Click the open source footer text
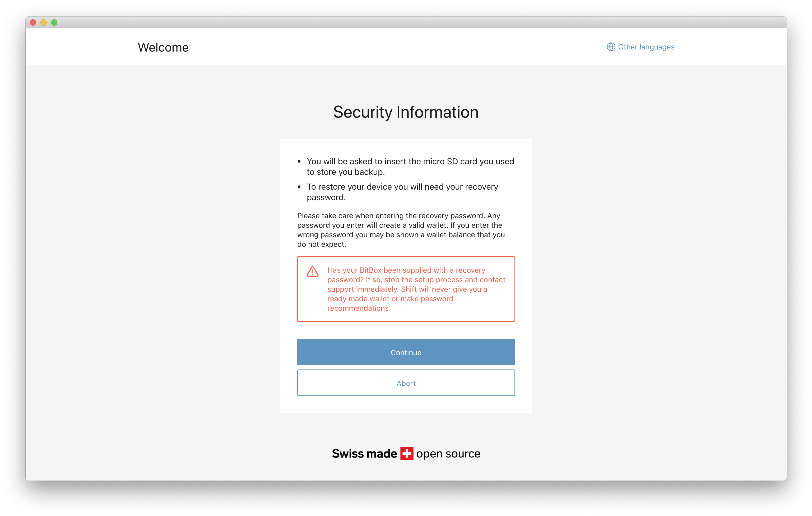The image size is (812, 516). [x=448, y=454]
